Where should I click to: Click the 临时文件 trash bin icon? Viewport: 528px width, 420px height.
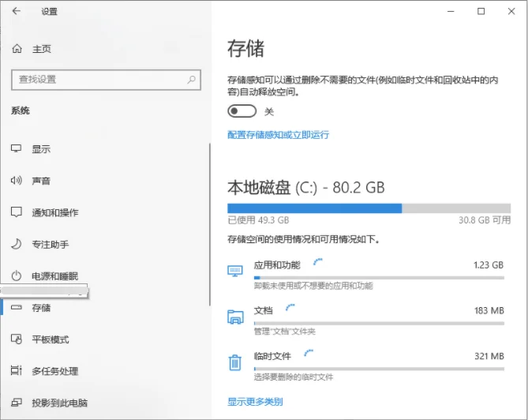tap(235, 362)
